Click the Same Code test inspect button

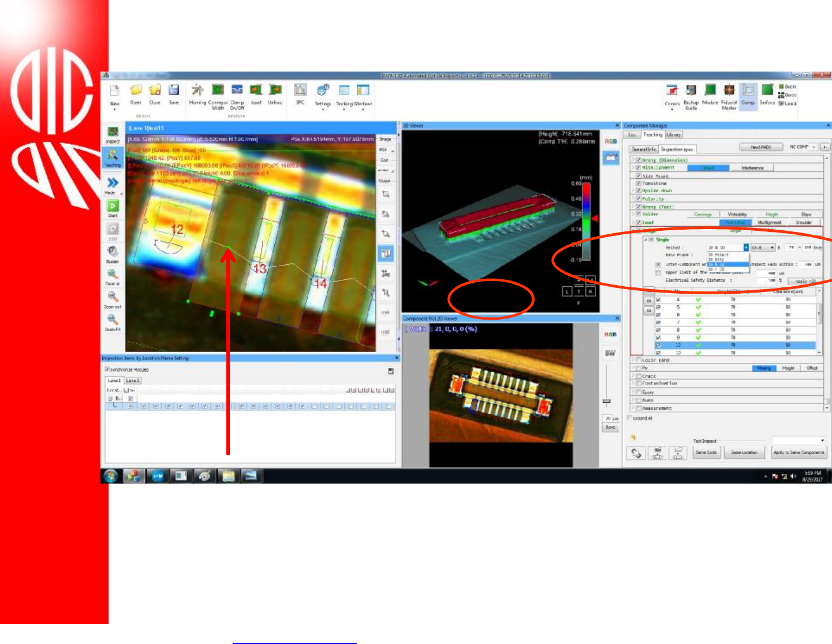tap(706, 452)
